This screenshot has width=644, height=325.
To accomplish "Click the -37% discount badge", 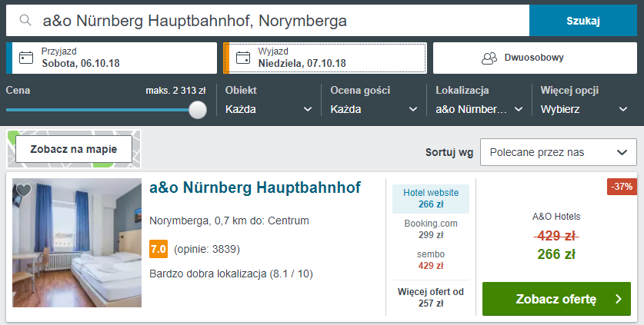I will pyautogui.click(x=621, y=187).
